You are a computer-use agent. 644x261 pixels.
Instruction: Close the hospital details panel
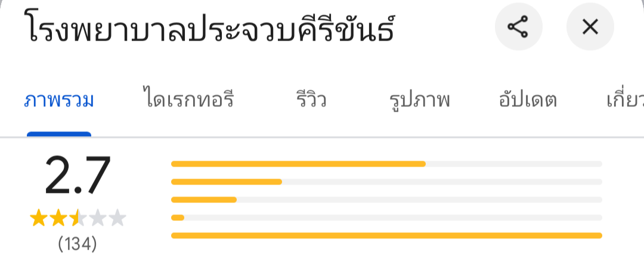point(590,27)
